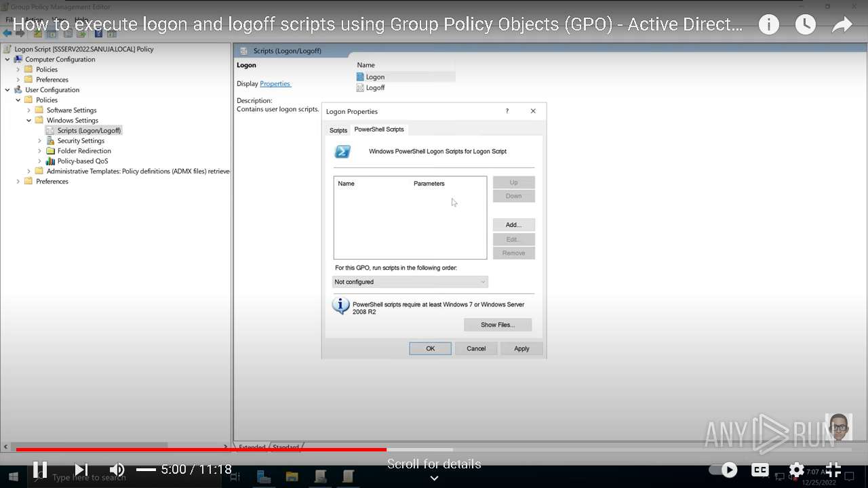Screen dimensions: 868x488
Task: Select Administrative Templates policy definitions label
Action: (138, 171)
